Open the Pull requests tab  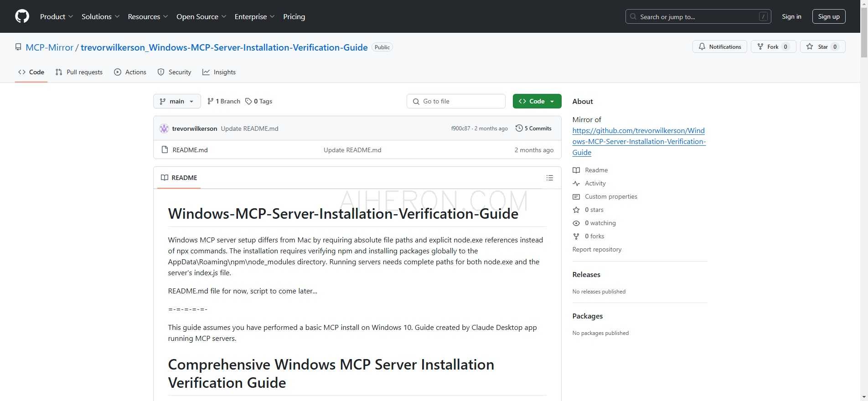(x=79, y=72)
